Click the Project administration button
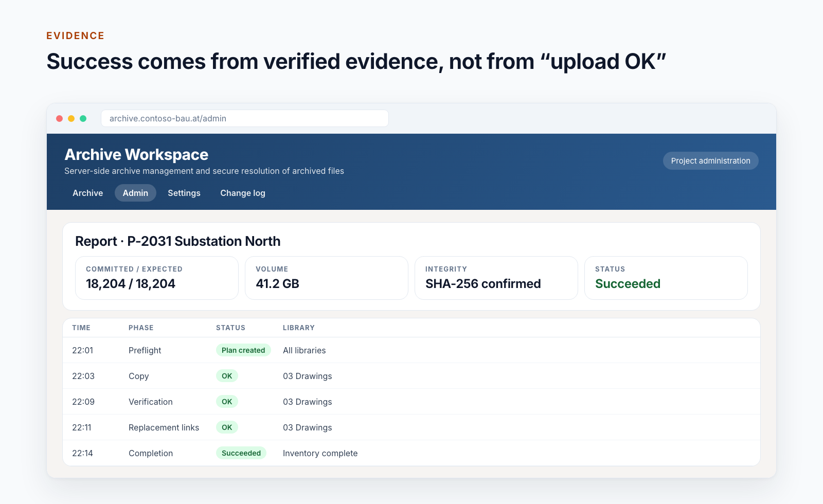823x504 pixels. point(710,160)
